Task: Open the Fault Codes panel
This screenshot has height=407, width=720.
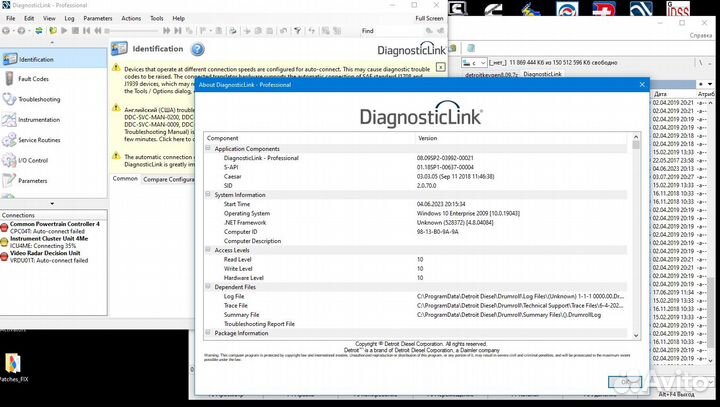Action: click(x=33, y=79)
